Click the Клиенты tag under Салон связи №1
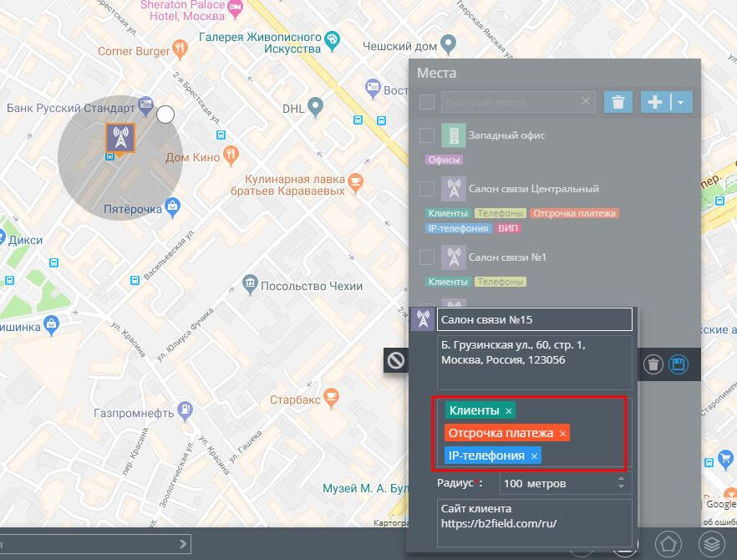The image size is (737, 560). coord(448,283)
